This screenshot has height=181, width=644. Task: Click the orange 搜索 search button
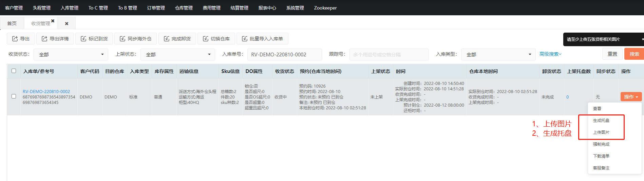[x=634, y=54]
